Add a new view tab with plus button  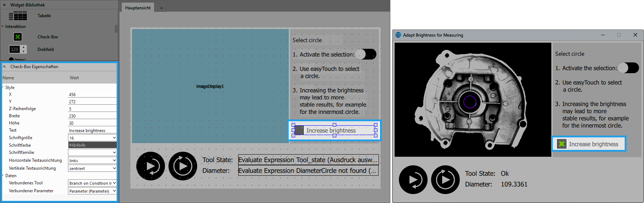click(x=161, y=8)
